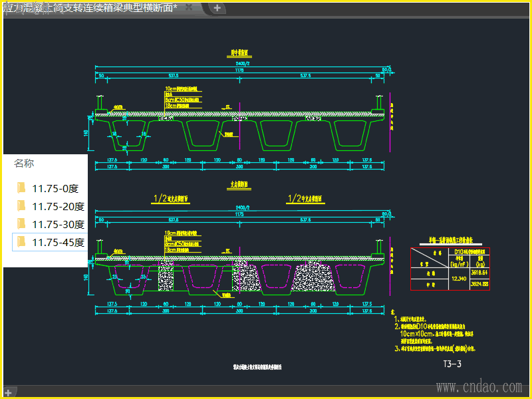Select the 11.75-0度 folder icon
The width and height of the screenshot is (532, 399).
pyautogui.click(x=21, y=188)
